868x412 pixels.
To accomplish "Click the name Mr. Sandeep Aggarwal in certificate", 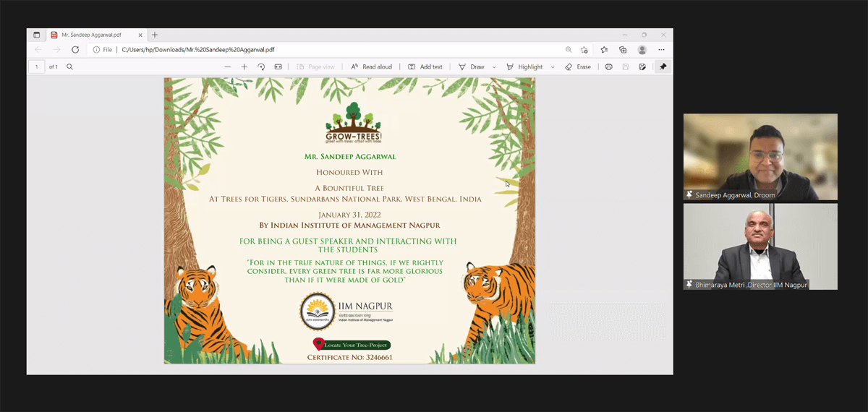I will 349,156.
